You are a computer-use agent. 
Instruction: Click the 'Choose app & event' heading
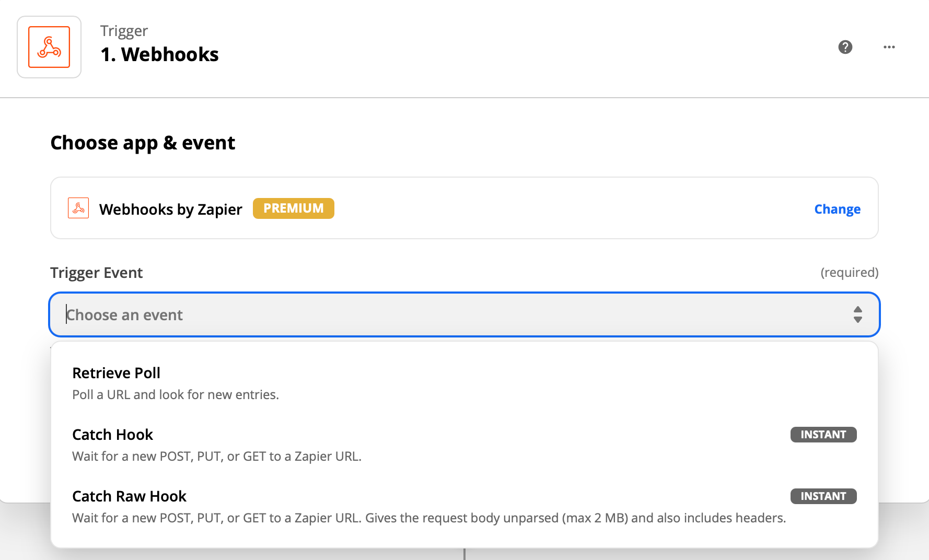(143, 143)
